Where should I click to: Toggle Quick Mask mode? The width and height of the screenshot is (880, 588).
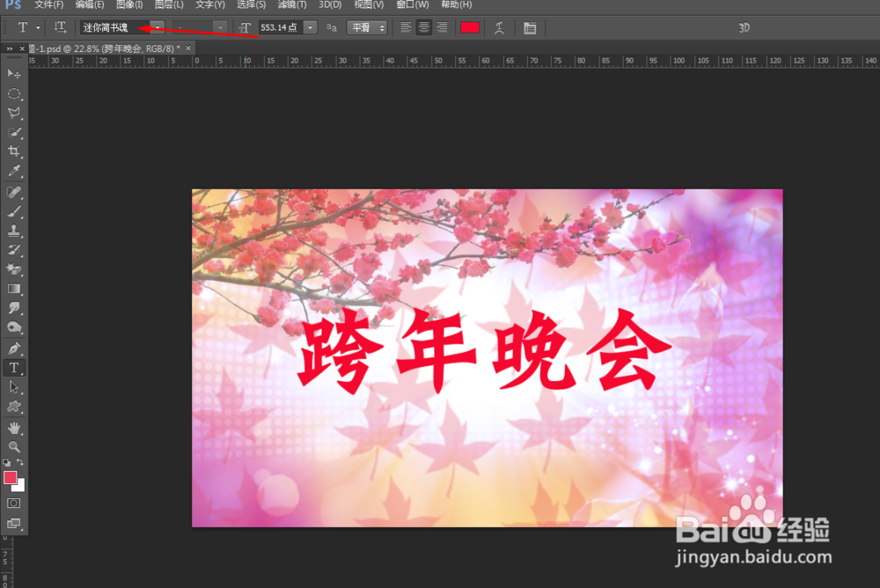coord(12,503)
